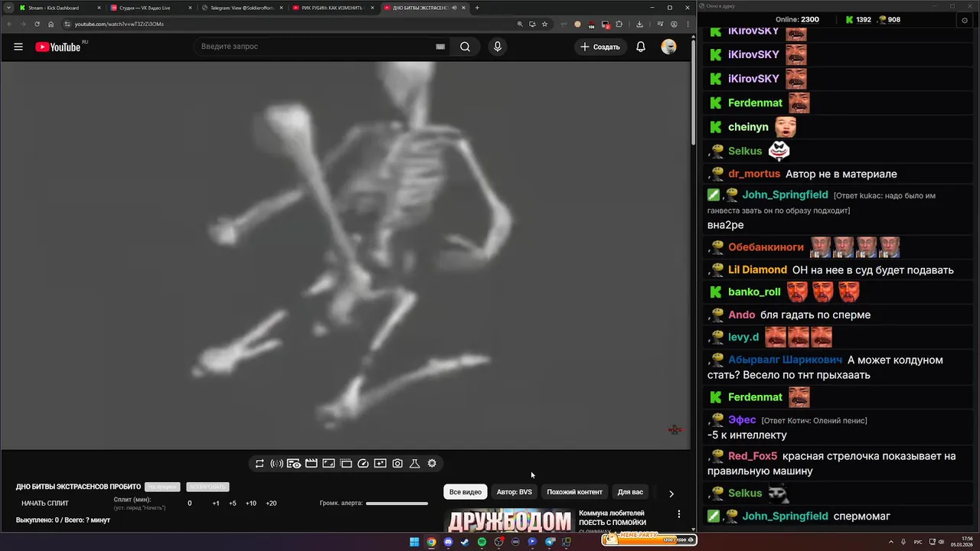Viewport: 980px width, 551px height.
Task: Open three-dot menu of ДРУЖБОДОМ video
Action: 678,514
